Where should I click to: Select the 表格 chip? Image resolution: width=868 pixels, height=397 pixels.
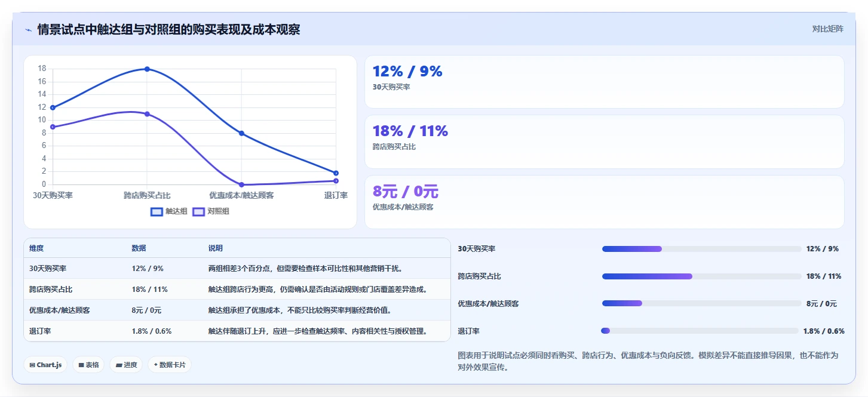[x=88, y=365]
